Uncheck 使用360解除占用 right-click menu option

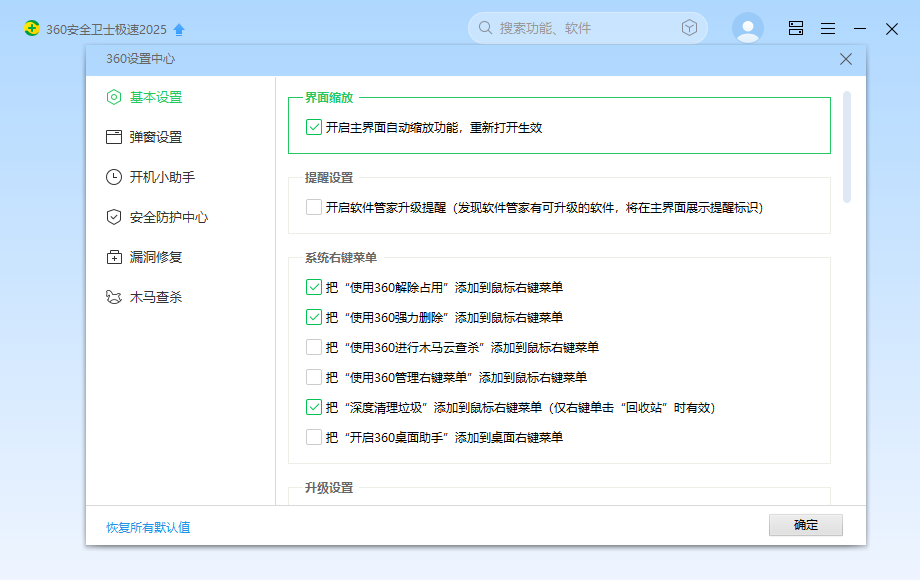tap(314, 287)
